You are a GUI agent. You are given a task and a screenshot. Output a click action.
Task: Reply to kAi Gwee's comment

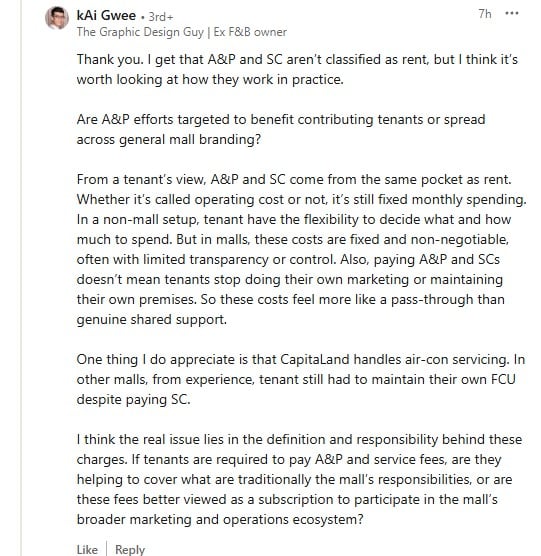130,549
